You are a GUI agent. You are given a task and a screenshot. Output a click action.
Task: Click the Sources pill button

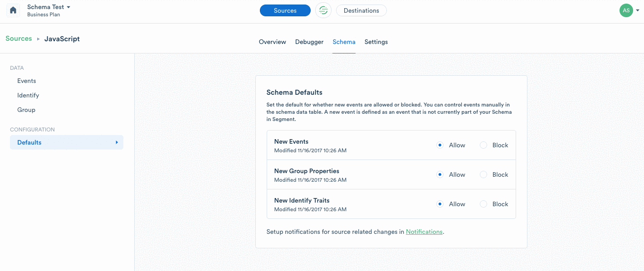(285, 10)
